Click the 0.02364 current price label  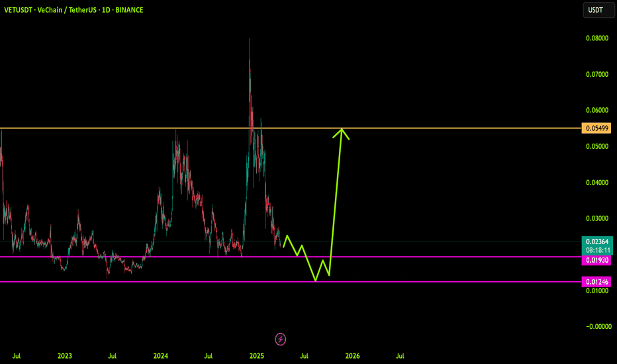coord(597,242)
